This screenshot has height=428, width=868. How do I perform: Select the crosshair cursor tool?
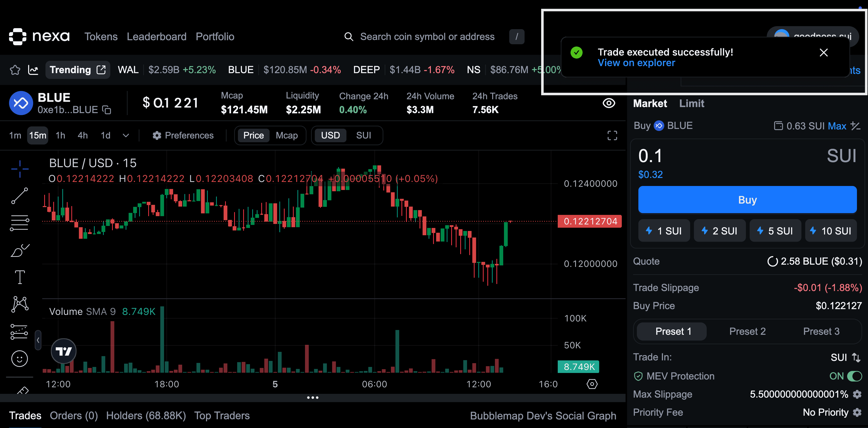tap(20, 168)
